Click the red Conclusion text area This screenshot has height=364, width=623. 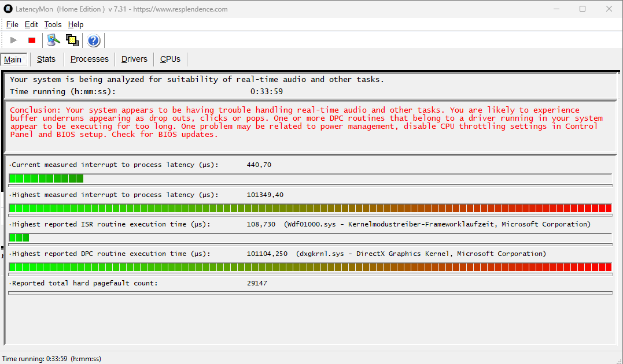[307, 122]
